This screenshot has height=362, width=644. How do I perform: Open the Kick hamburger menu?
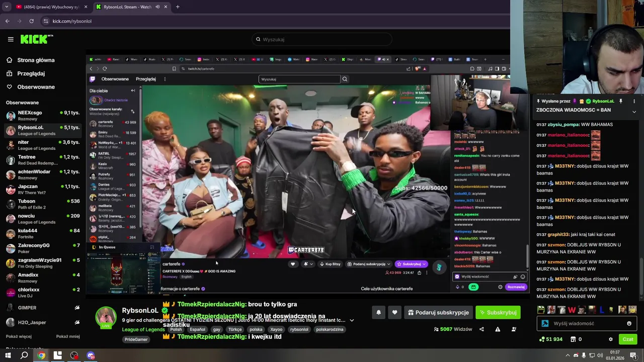click(11, 39)
